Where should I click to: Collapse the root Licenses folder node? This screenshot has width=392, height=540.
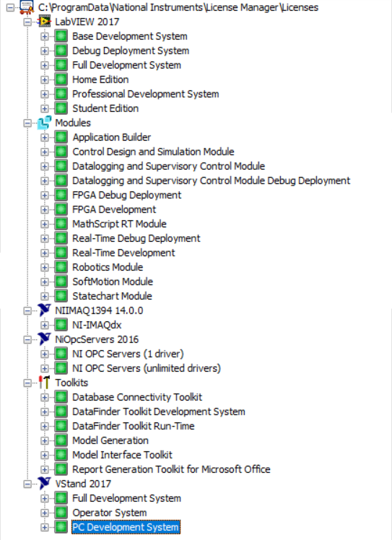(x=11, y=7)
